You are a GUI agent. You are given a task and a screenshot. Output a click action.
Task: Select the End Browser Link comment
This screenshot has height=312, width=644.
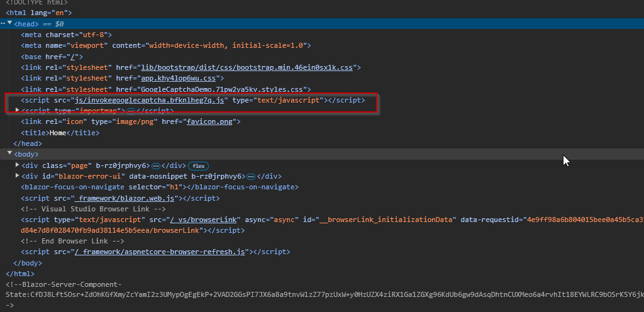(x=72, y=241)
